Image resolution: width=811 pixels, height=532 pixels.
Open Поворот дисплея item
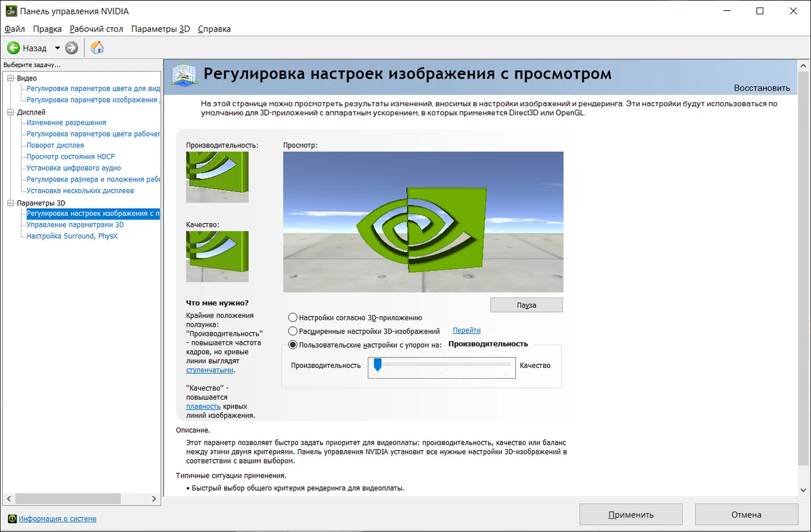[55, 145]
